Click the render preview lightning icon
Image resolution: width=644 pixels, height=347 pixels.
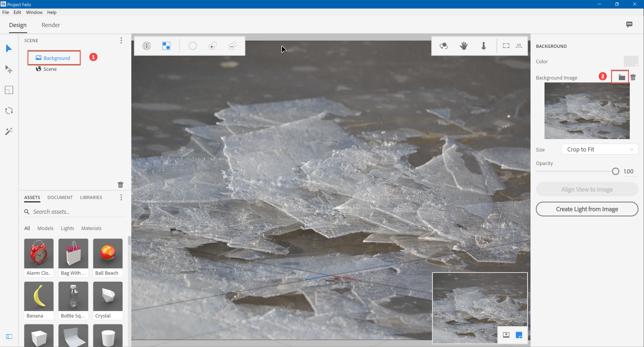[506, 335]
